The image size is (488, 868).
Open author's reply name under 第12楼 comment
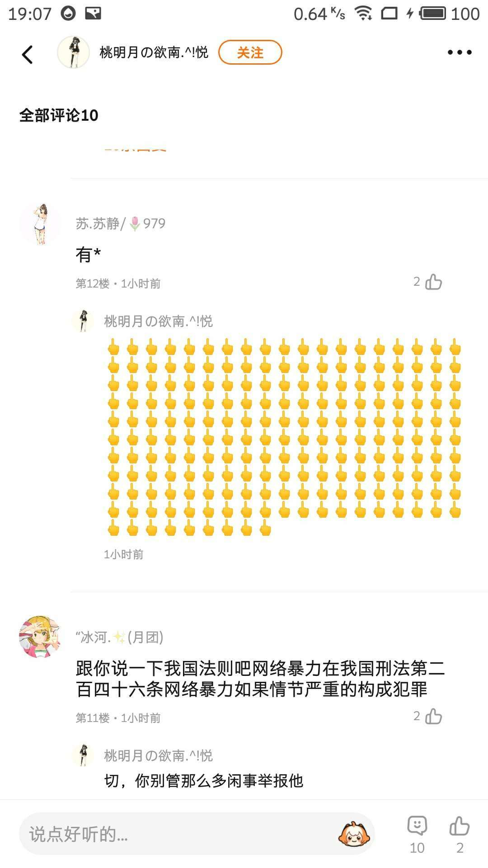point(158,321)
